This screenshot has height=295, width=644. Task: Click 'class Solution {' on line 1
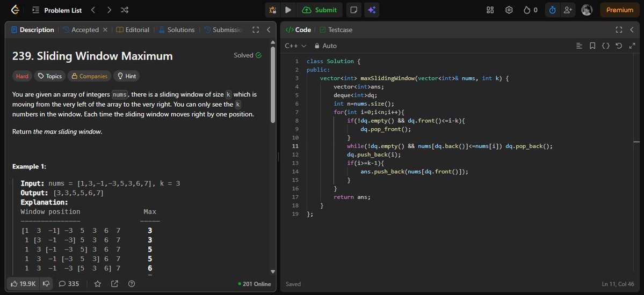pyautogui.click(x=333, y=61)
